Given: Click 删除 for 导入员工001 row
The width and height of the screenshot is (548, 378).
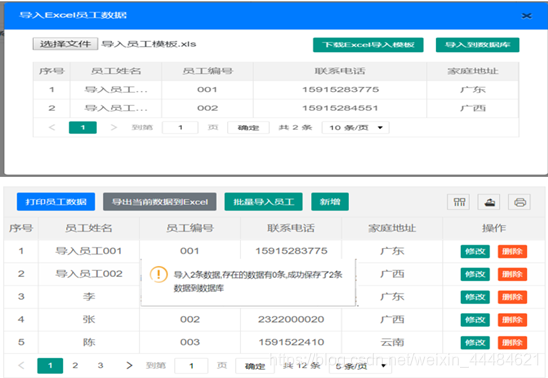Looking at the screenshot, I should pos(512,251).
